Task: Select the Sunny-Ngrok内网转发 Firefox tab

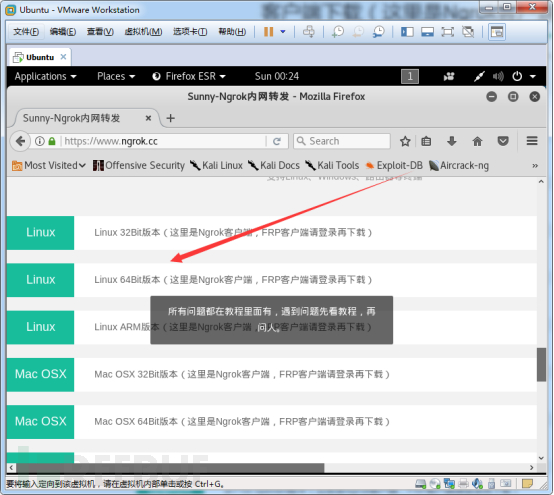Action: click(x=85, y=118)
